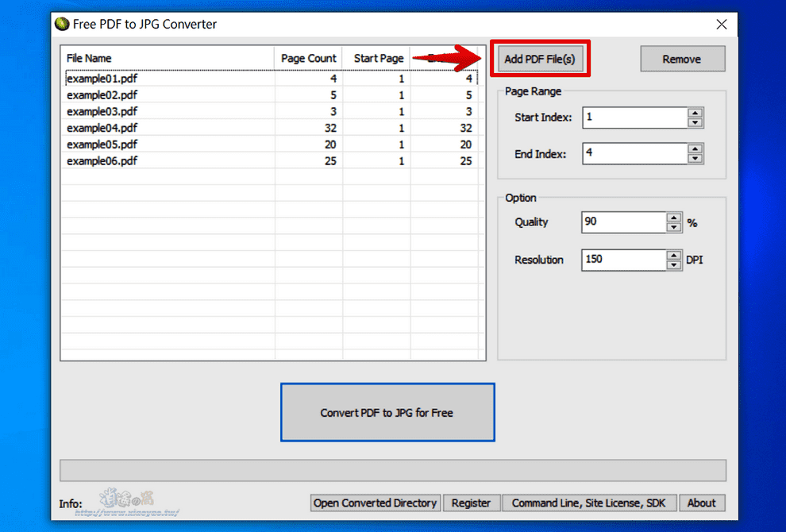Click Remove to delete selected file
Viewport: 786px width, 532px height.
coord(682,58)
